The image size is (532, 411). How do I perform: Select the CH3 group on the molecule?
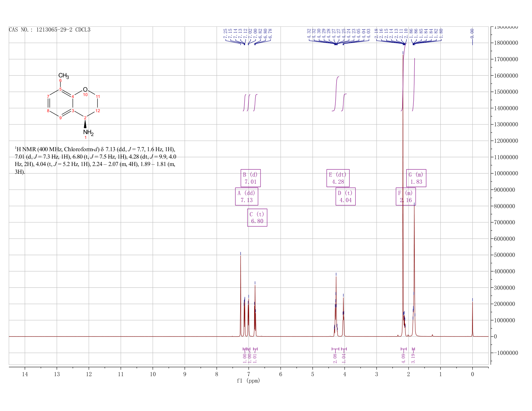coord(64,76)
